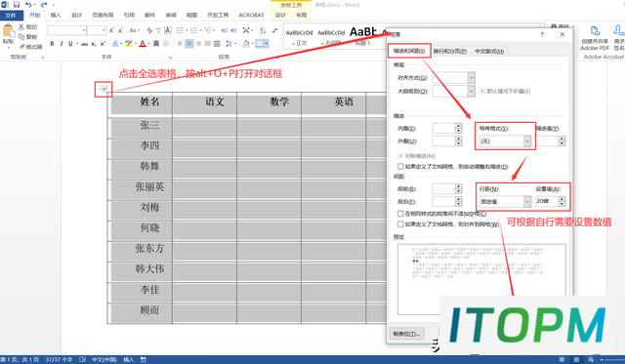
Task: Click the Underline icon in ribbon
Action: 70,44
